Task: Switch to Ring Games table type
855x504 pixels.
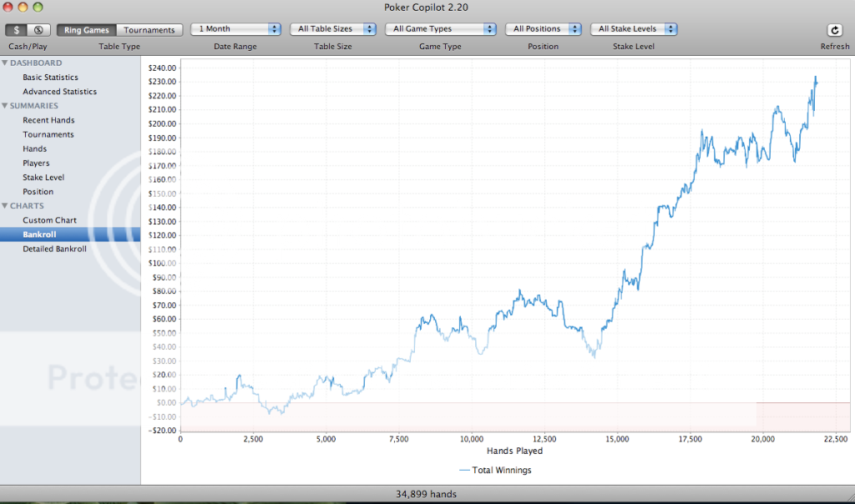Action: (87, 30)
